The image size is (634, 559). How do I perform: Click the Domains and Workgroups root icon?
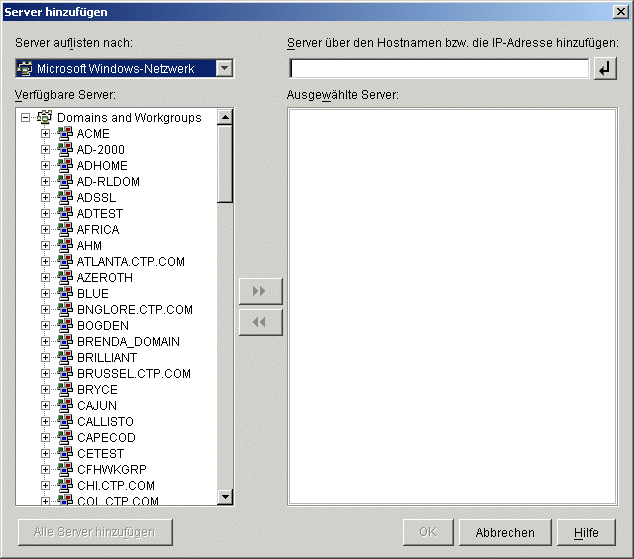(44, 117)
